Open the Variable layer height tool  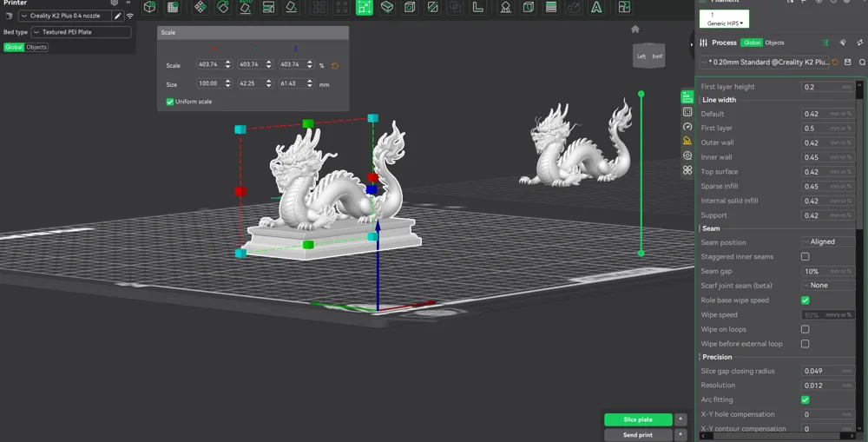click(x=551, y=7)
